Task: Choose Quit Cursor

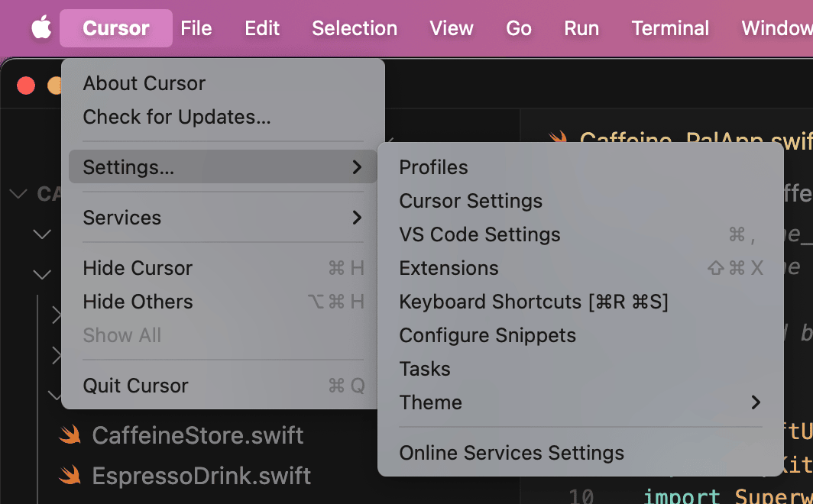Action: [x=135, y=386]
